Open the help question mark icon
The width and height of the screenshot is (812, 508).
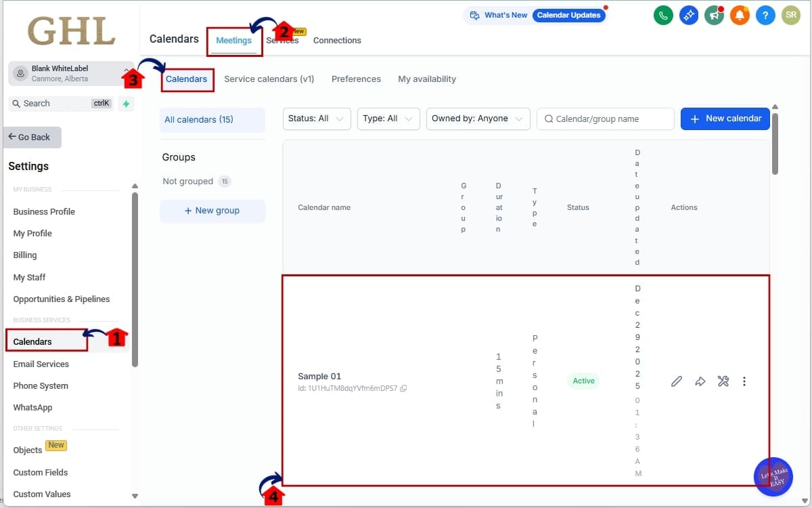(x=765, y=15)
